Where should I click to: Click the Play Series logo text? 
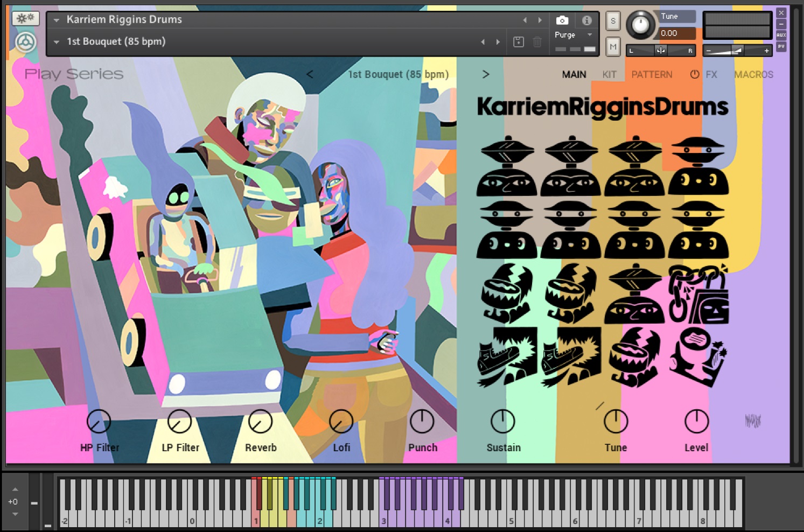pos(74,74)
